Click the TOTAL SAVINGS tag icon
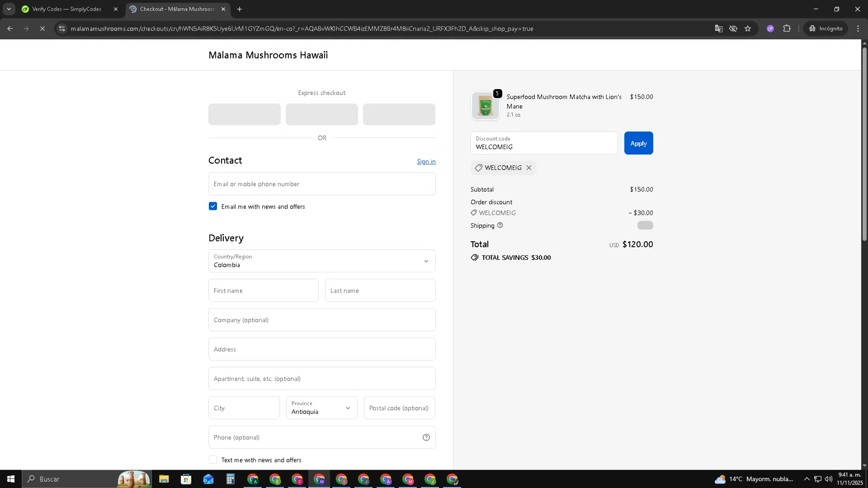 click(x=475, y=257)
